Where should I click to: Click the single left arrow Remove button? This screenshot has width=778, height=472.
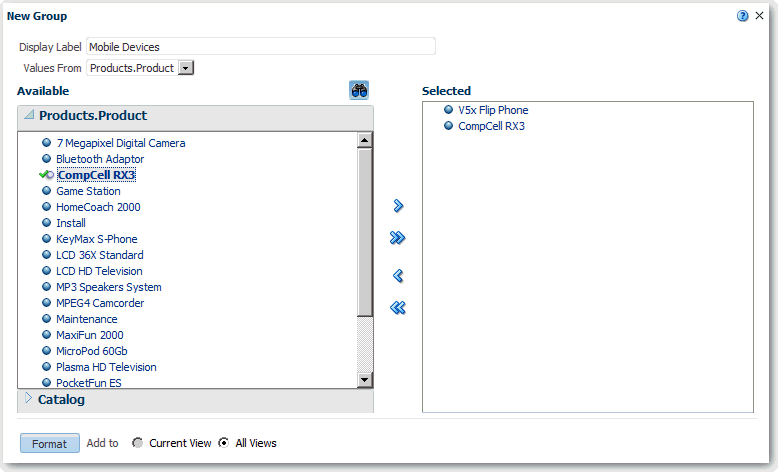398,275
